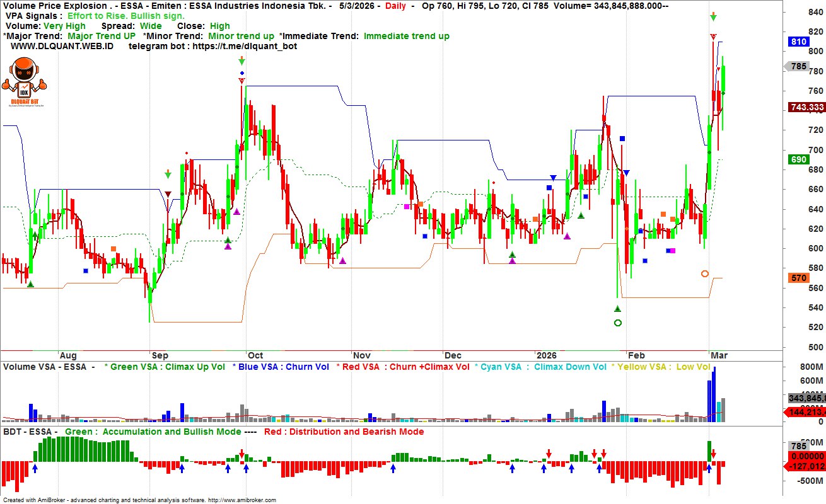Click the 'Volume Price Explosion' chart title

coord(55,6)
